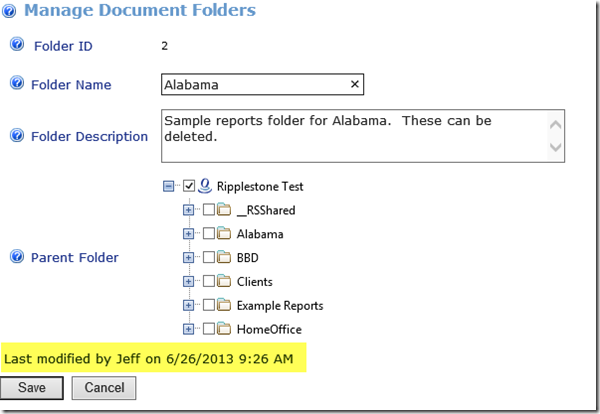The image size is (600, 414).
Task: Click help icon beside Parent Folder
Action: point(16,257)
